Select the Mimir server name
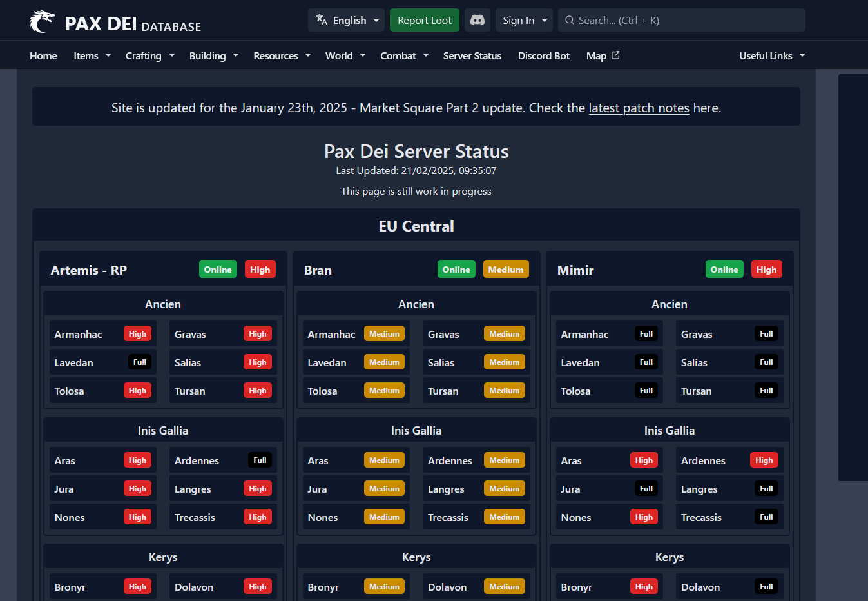This screenshot has height=601, width=868. pyautogui.click(x=575, y=270)
